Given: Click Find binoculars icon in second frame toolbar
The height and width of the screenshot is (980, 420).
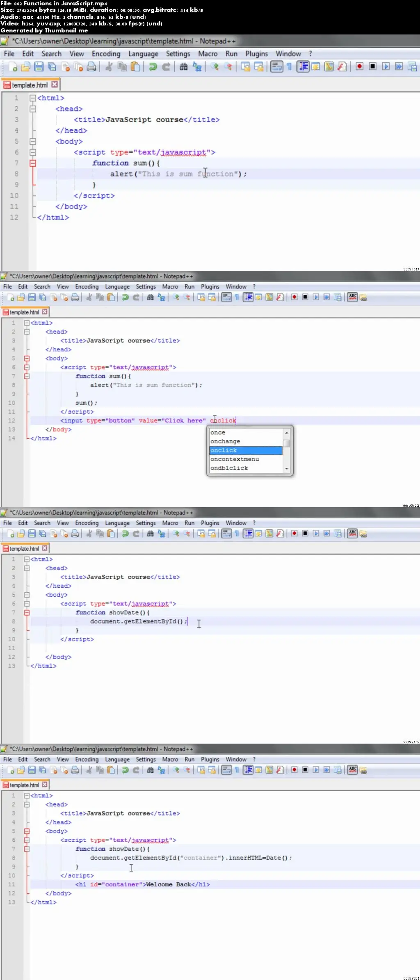Looking at the screenshot, I should 150,298.
